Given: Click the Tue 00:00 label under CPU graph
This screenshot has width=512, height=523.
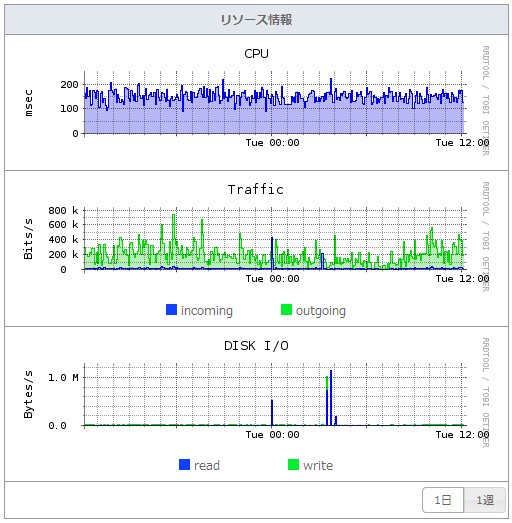Looking at the screenshot, I should click(x=273, y=143).
